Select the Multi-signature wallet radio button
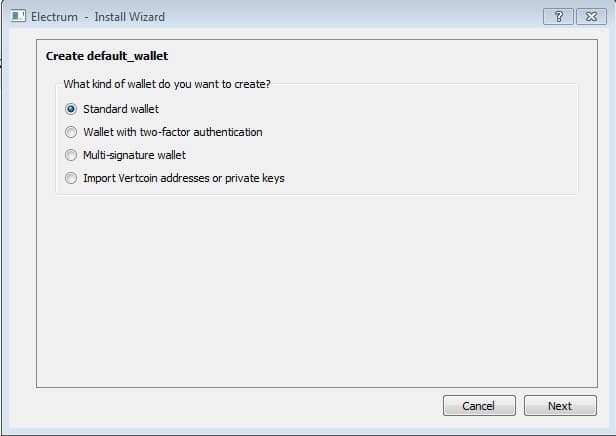The width and height of the screenshot is (616, 436). pyautogui.click(x=71, y=155)
